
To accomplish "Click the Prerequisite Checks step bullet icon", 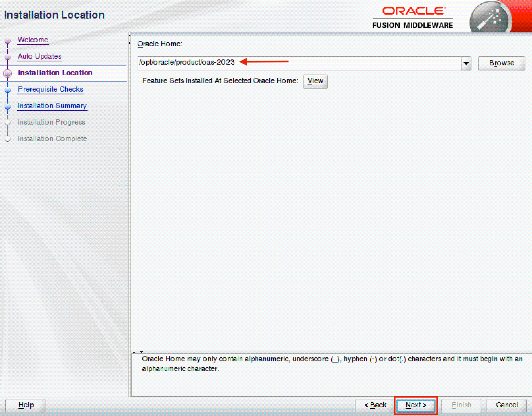I will tap(8, 90).
